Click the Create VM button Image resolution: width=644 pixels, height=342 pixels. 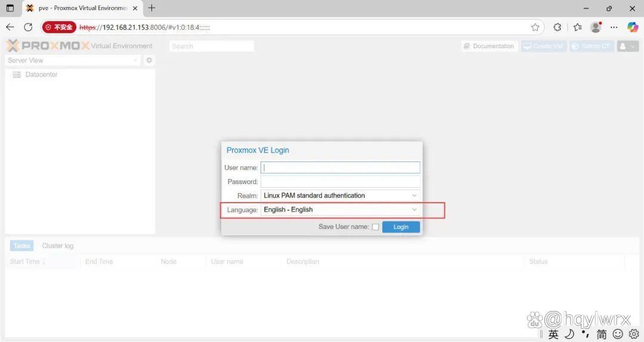coord(543,46)
